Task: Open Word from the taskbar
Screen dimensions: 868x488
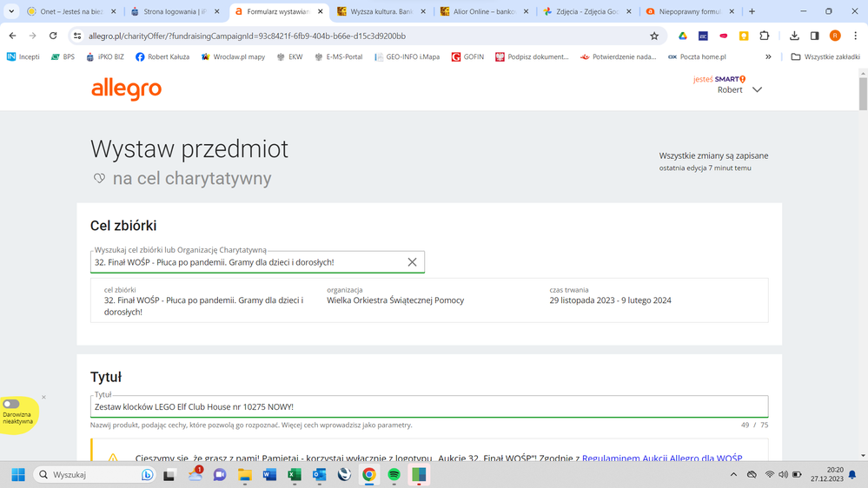Action: [x=269, y=475]
